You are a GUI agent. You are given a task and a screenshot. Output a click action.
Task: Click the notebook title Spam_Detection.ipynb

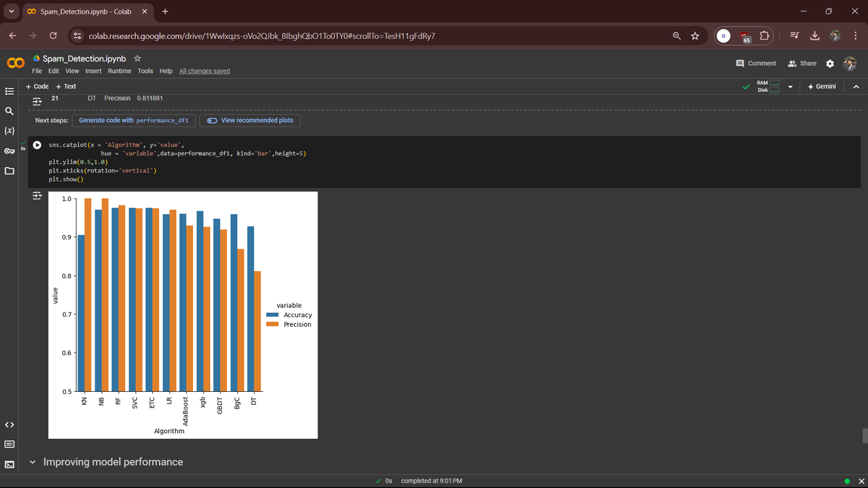pyautogui.click(x=85, y=58)
